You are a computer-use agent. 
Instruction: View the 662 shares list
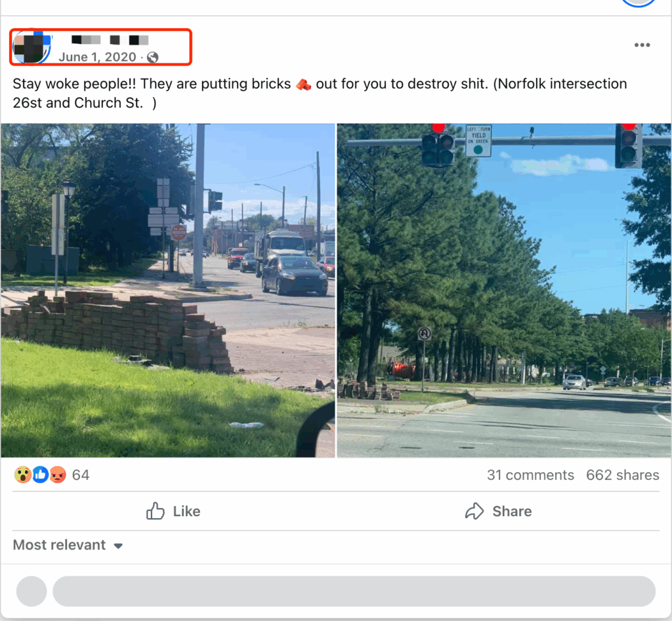point(622,475)
